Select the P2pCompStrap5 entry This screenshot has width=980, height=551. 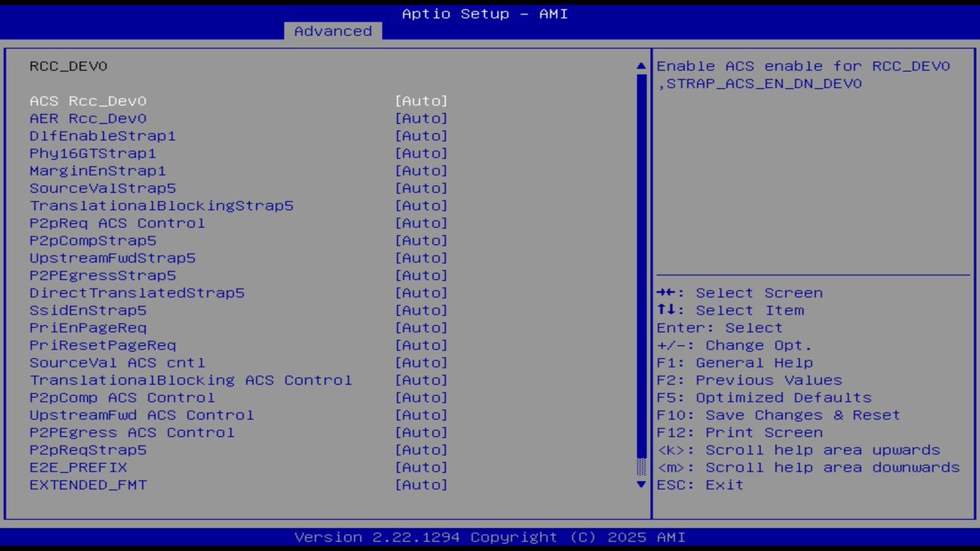[92, 240]
